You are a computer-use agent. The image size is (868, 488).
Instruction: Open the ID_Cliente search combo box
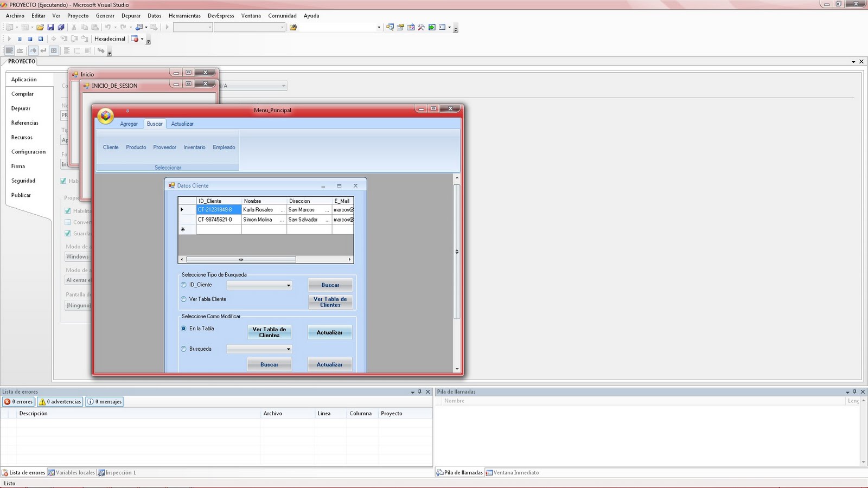click(259, 285)
